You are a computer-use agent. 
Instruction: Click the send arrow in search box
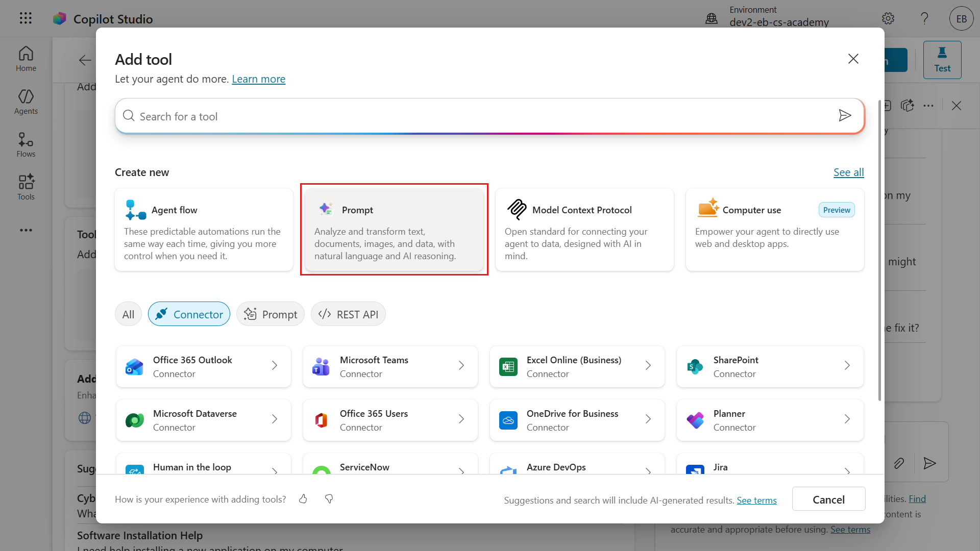pos(845,116)
